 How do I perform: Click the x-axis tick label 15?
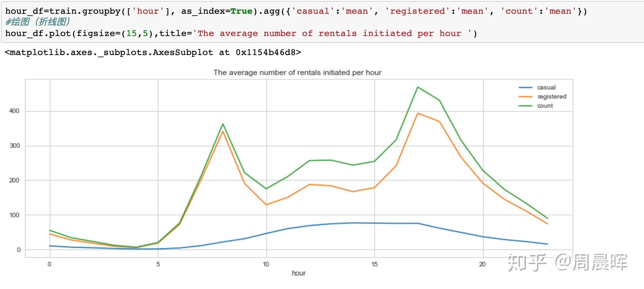(x=374, y=264)
